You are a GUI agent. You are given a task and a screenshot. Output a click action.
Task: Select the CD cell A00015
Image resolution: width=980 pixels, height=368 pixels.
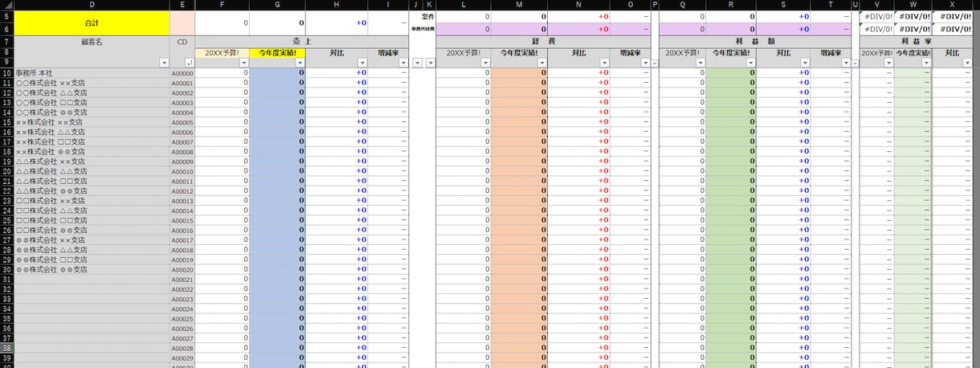point(182,220)
